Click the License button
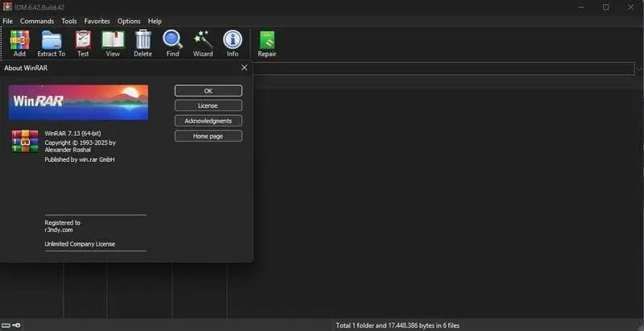The image size is (644, 331). pyautogui.click(x=208, y=106)
